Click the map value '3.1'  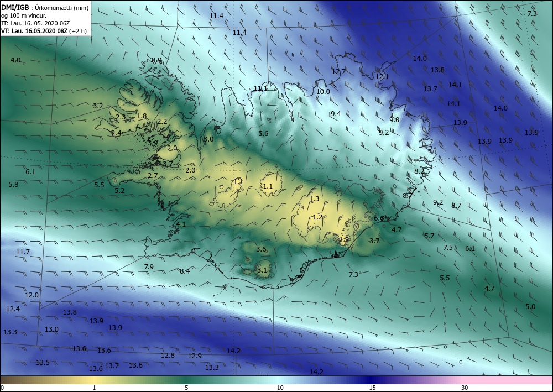tap(262, 270)
